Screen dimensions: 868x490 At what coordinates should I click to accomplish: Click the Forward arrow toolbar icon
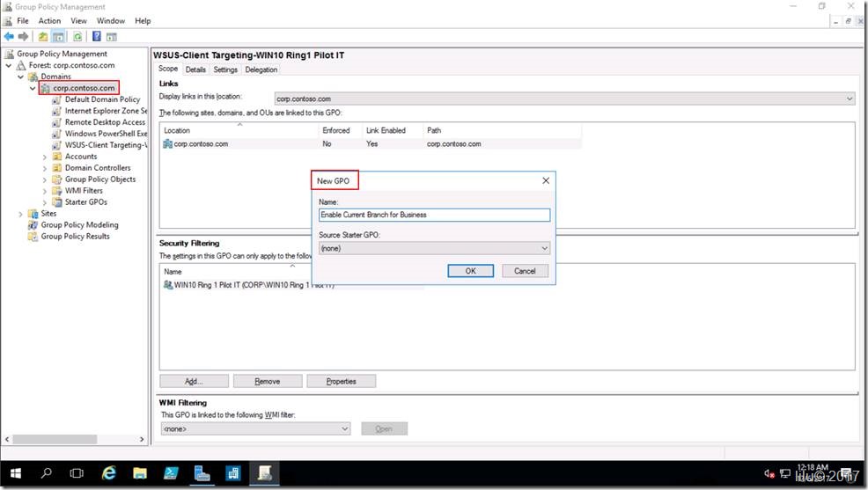(x=23, y=36)
